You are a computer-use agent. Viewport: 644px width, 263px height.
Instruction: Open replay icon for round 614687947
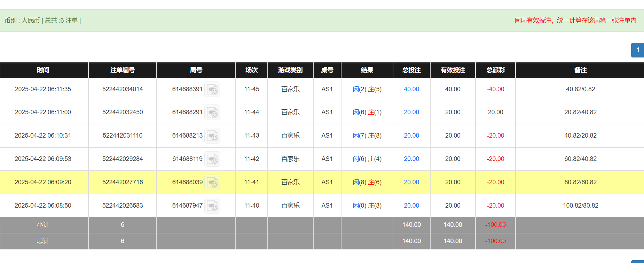pos(212,206)
